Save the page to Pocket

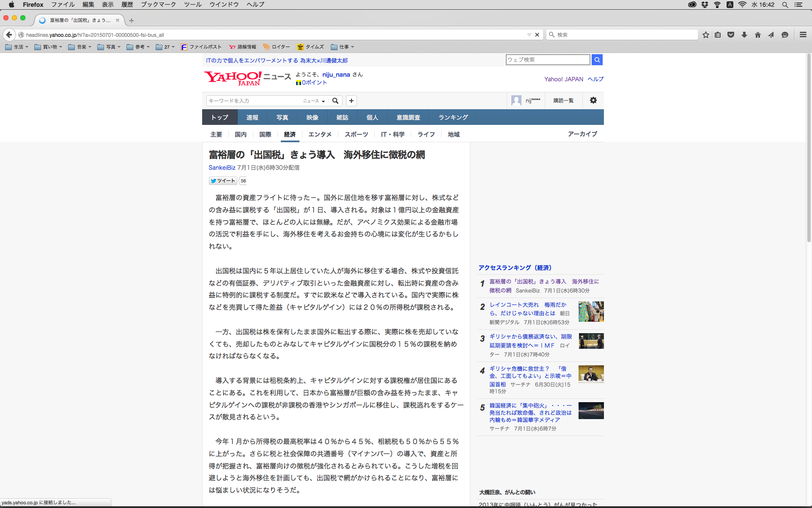pos(731,35)
